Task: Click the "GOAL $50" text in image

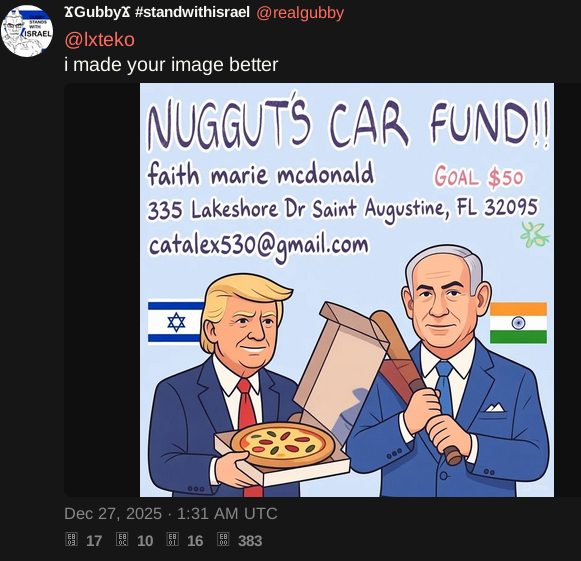Action: [x=479, y=177]
